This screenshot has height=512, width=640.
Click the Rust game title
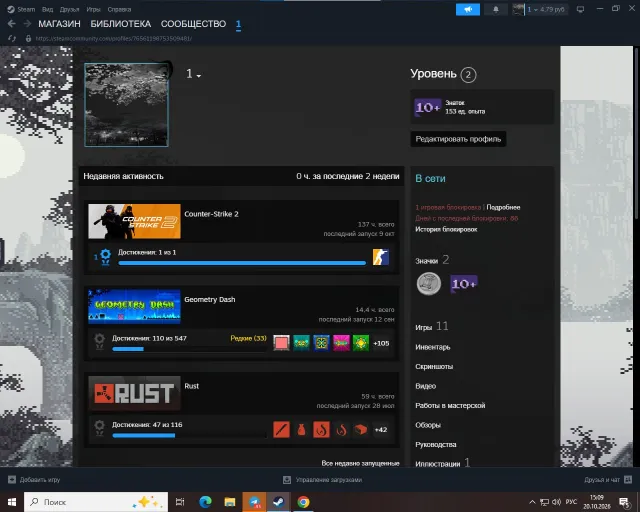click(x=191, y=386)
